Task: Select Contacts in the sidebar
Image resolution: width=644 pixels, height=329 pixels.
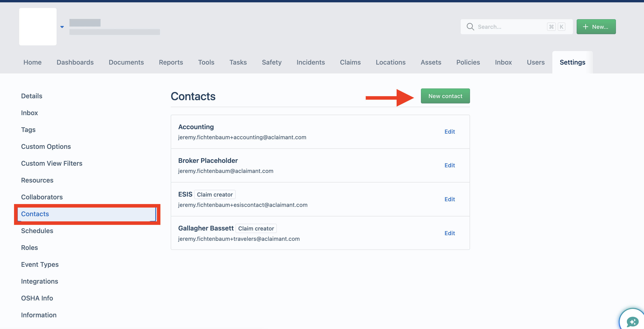Action: pyautogui.click(x=87, y=214)
